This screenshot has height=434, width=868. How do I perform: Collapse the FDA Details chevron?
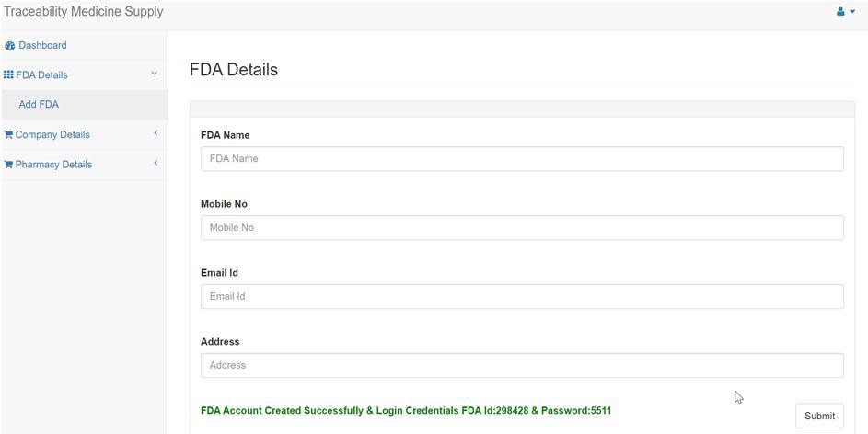click(155, 74)
